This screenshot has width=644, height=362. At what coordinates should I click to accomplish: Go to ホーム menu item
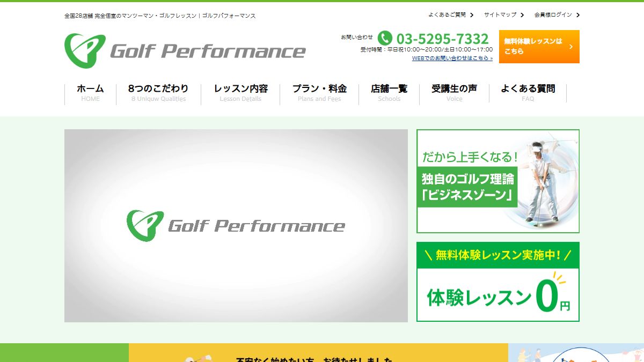pyautogui.click(x=90, y=93)
